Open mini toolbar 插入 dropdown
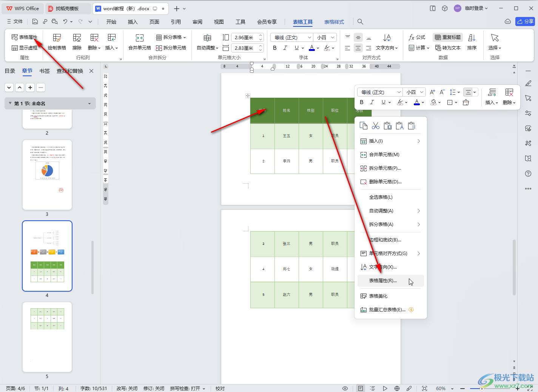Screen dimensions: 538x392 tap(492, 97)
